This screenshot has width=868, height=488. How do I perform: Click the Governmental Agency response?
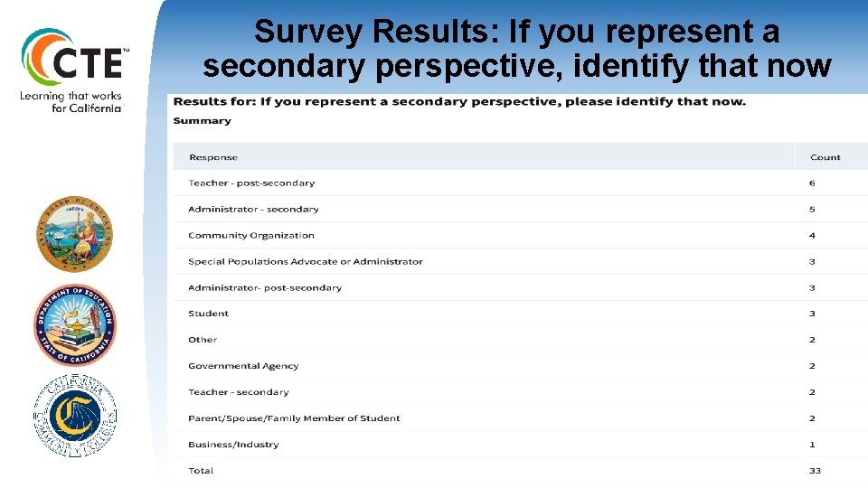point(243,367)
